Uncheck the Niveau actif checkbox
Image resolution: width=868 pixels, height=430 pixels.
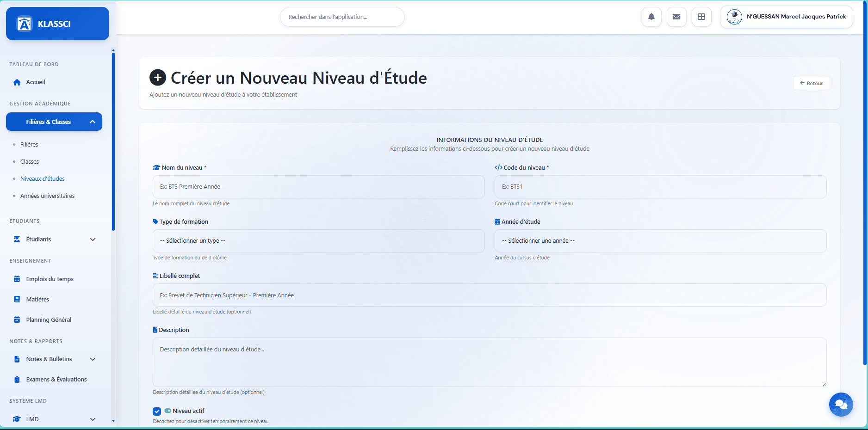[157, 411]
